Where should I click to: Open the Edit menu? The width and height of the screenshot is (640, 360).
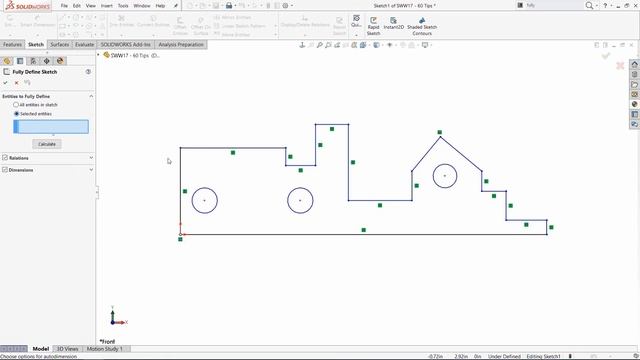pos(77,6)
